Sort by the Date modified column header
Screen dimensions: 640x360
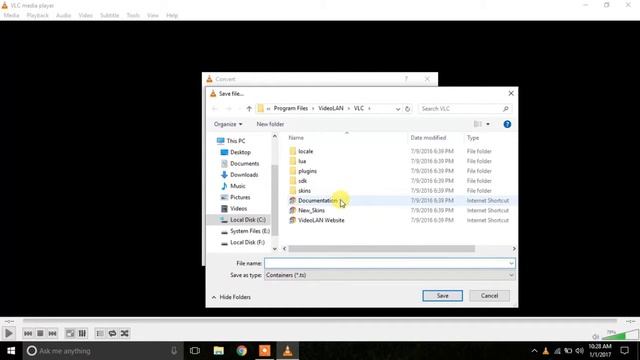coord(428,138)
